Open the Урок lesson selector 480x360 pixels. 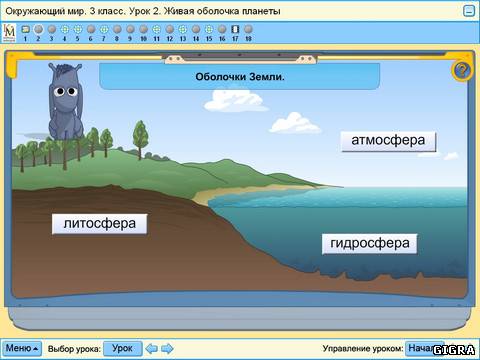[123, 349]
